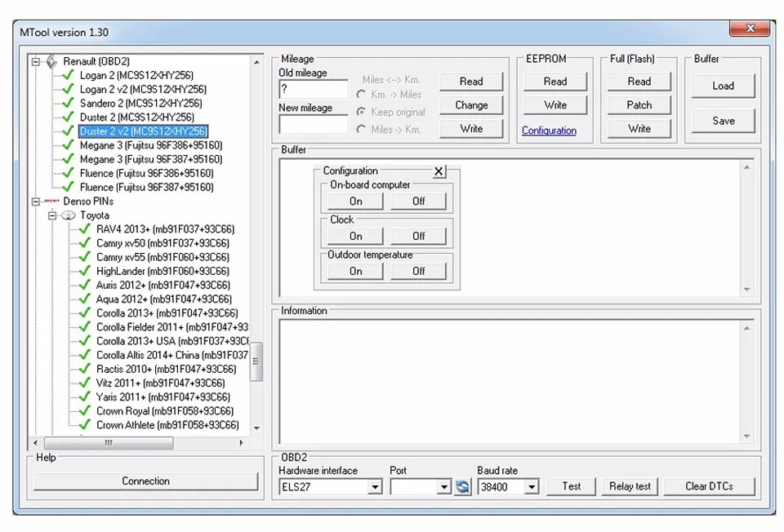This screenshot has height=532, width=784.
Task: Click green checkmark beside RAV4 2013+
Action: click(84, 228)
